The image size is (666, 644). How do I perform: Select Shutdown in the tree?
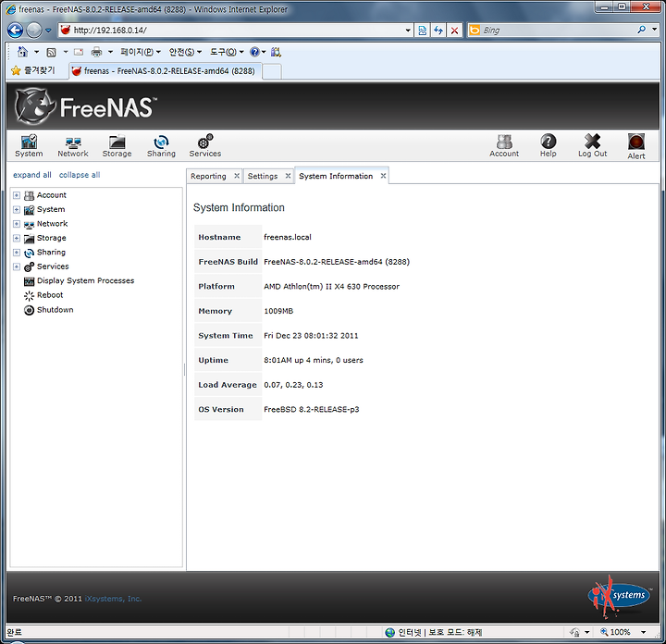55,310
